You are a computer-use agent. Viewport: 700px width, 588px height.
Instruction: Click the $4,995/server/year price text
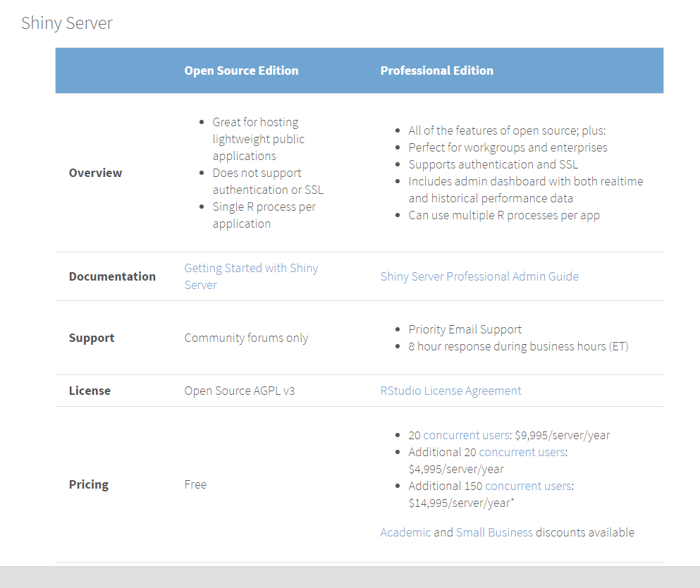pyautogui.click(x=456, y=470)
